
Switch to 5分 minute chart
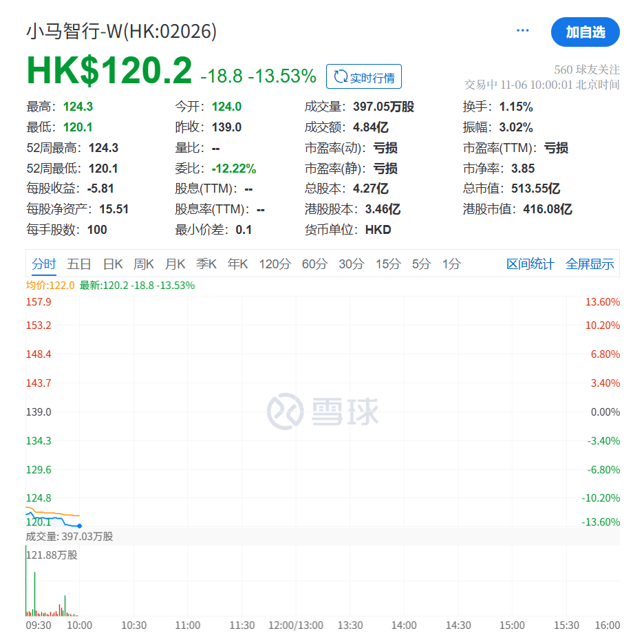[421, 264]
